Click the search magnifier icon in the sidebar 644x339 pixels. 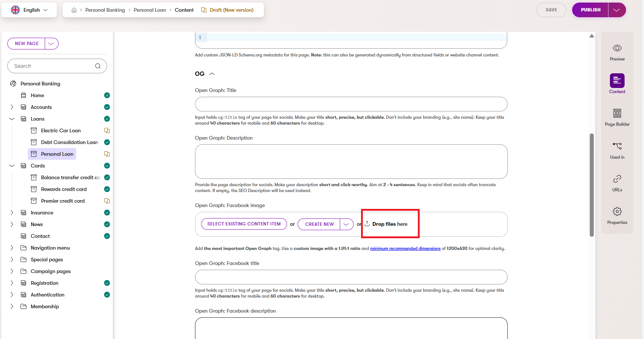coord(98,66)
